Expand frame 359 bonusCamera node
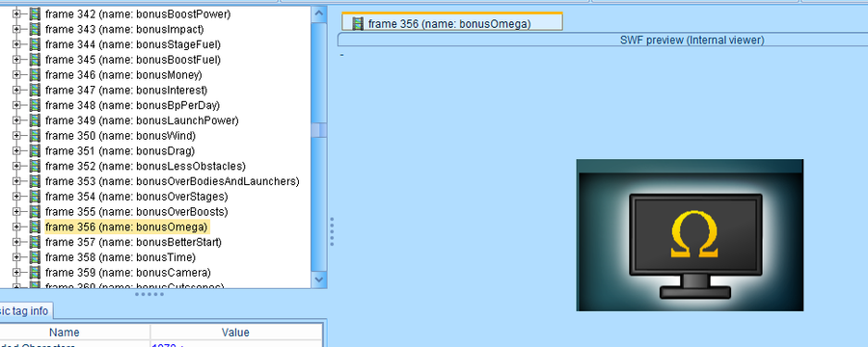This screenshot has width=868, height=347. click(16, 272)
